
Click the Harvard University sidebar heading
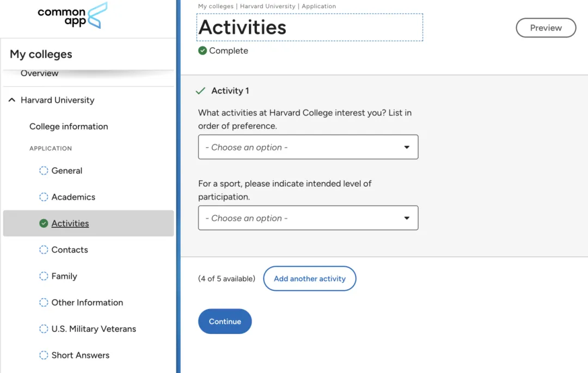(x=57, y=100)
